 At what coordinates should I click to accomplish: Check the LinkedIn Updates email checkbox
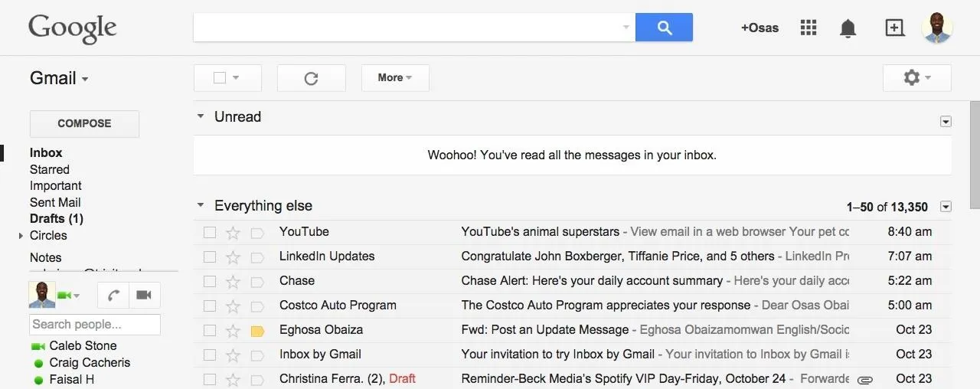210,257
